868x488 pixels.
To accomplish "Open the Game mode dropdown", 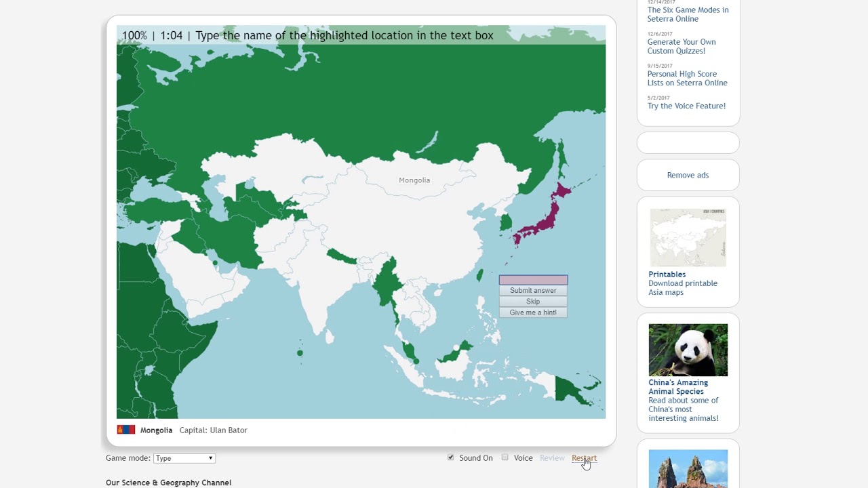I will pos(184,458).
